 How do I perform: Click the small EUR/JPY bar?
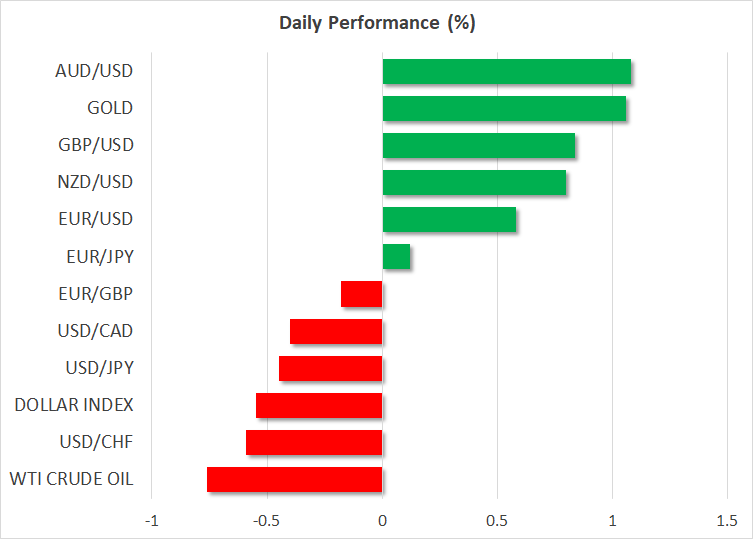[396, 257]
